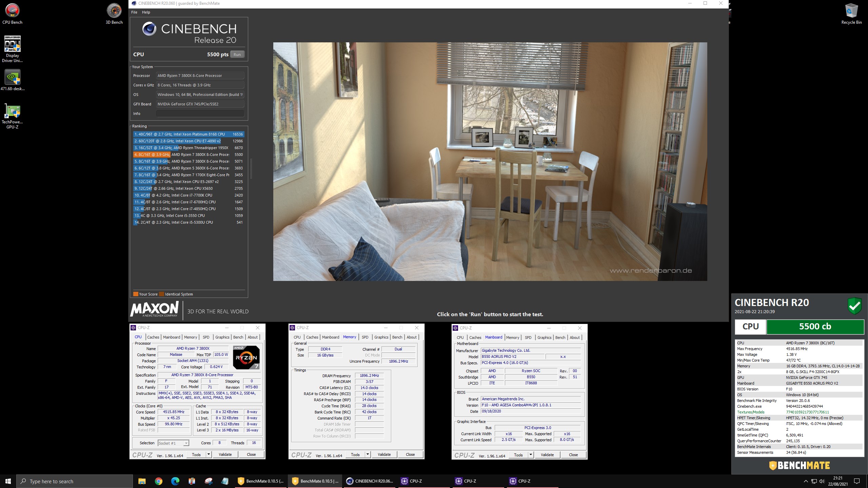Screen dimensions: 868x488
Task: Open TechPowerUp GPU-Z desktop icon
Action: 13,116
